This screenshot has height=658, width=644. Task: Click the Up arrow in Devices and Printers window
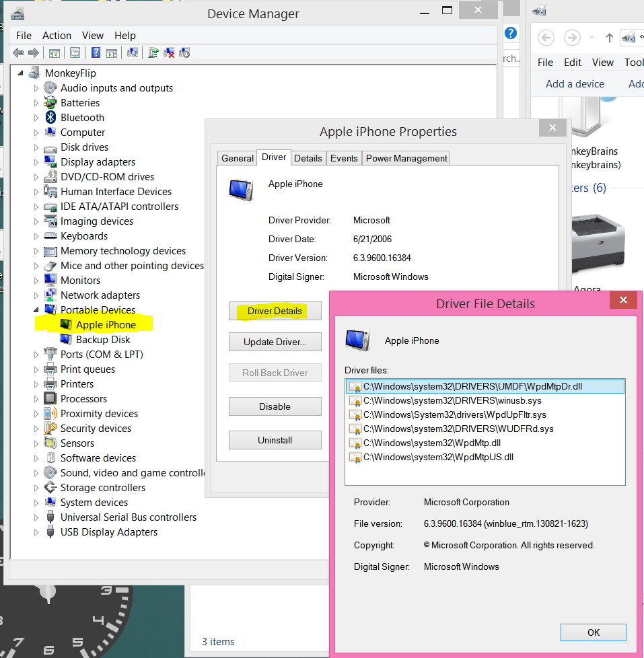tap(610, 38)
